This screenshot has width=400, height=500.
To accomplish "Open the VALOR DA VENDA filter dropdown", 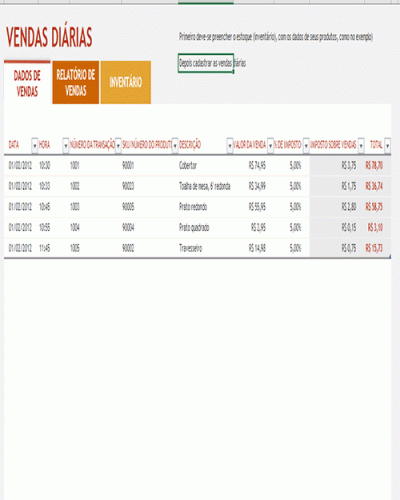I will coord(270,145).
